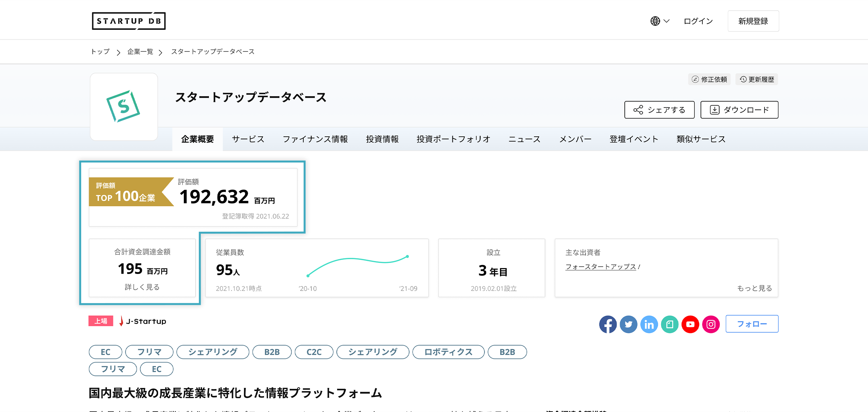Toggle the フォロー follow button

752,323
